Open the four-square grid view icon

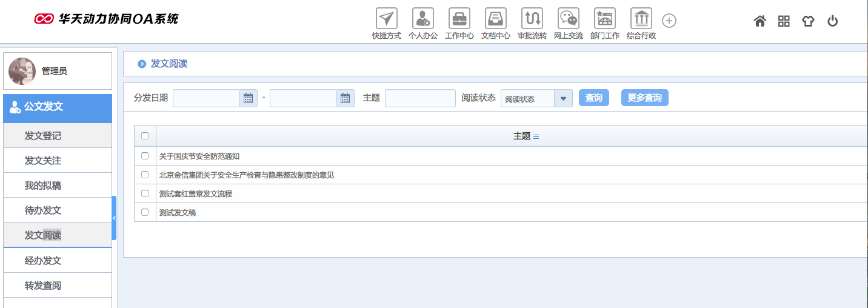(x=784, y=21)
